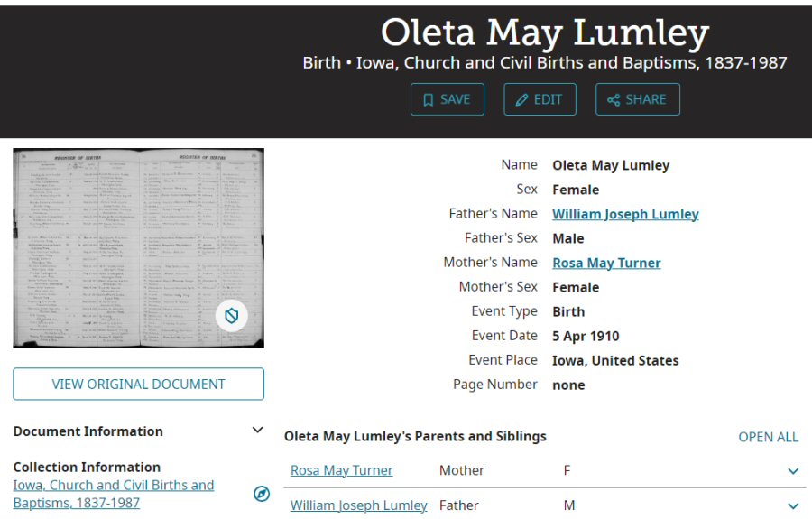Click the Document Information heading
This screenshot has height=519, width=812.
coord(88,431)
